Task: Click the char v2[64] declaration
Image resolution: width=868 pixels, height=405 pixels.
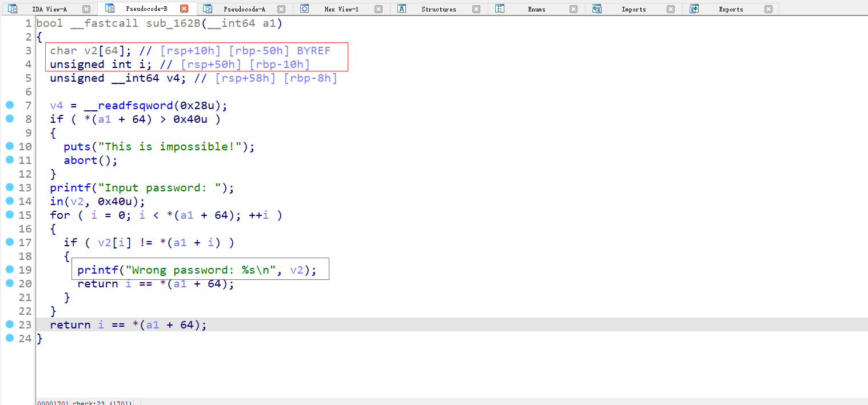Action: (x=90, y=51)
